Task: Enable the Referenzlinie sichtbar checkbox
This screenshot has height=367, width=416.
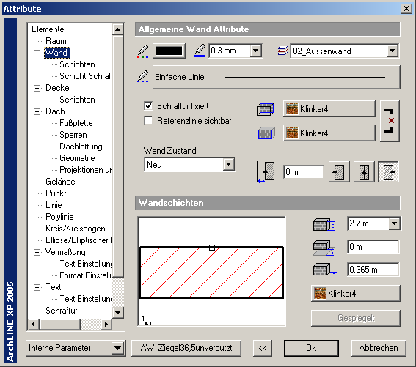Action: pyautogui.click(x=148, y=120)
